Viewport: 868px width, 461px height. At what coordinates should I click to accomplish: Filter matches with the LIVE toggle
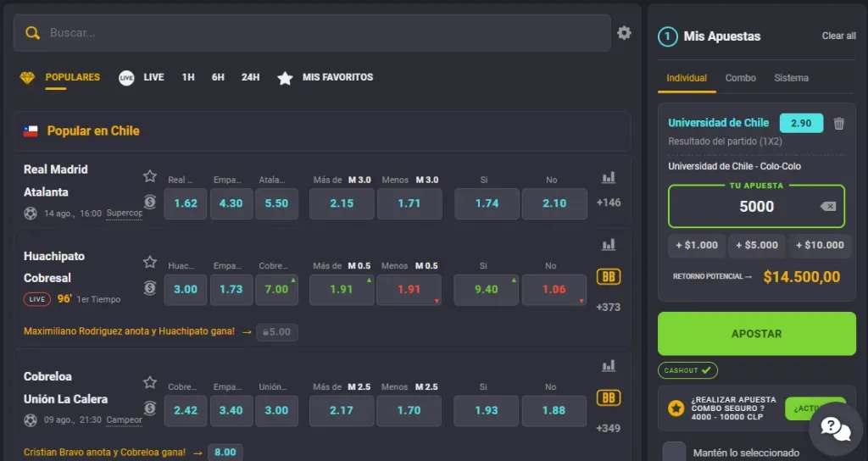click(x=142, y=77)
